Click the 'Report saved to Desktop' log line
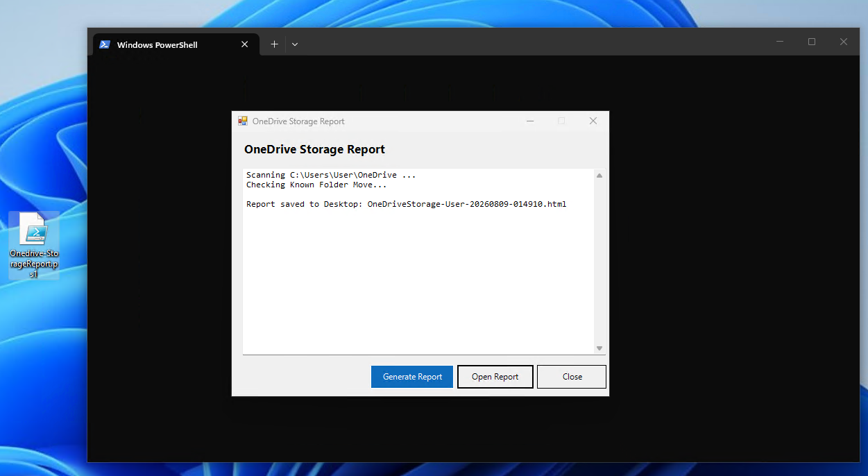 tap(406, 204)
